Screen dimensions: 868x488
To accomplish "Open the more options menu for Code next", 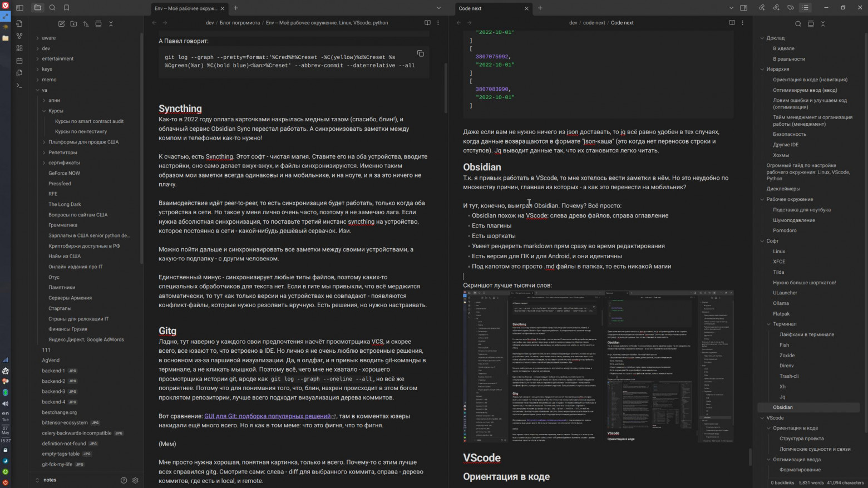I will click(742, 23).
